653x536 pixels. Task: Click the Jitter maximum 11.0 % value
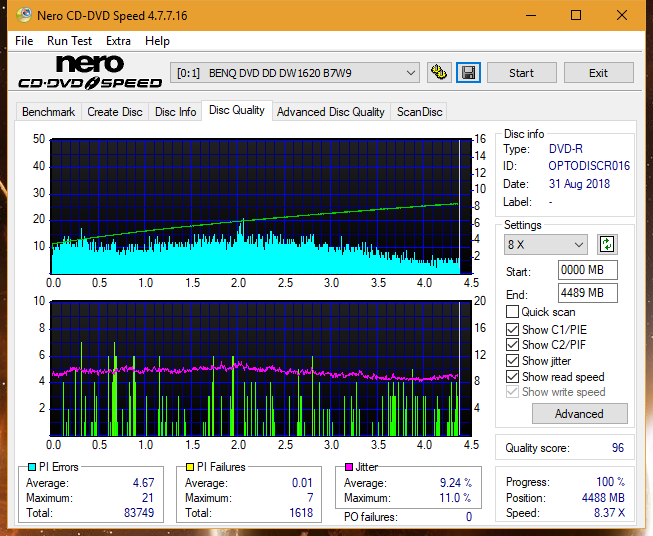tap(456, 497)
